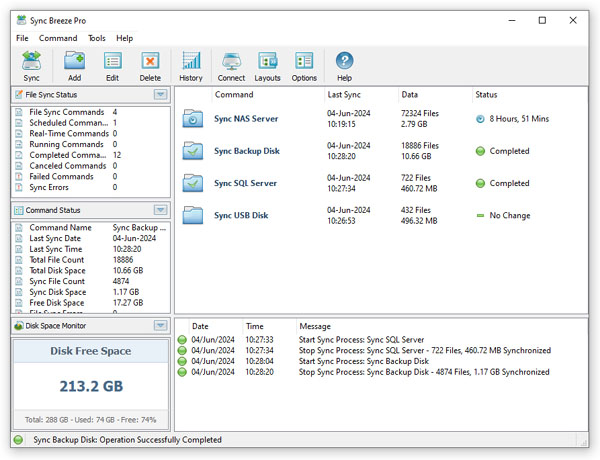The image size is (600, 460).
Task: Select the Sync NAS Server command name
Action: (x=246, y=119)
